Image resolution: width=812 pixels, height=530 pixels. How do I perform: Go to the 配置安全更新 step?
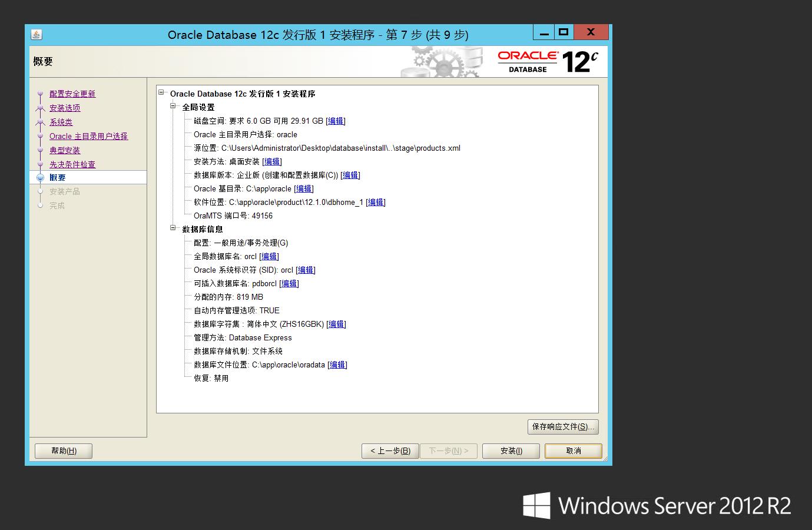[x=72, y=94]
